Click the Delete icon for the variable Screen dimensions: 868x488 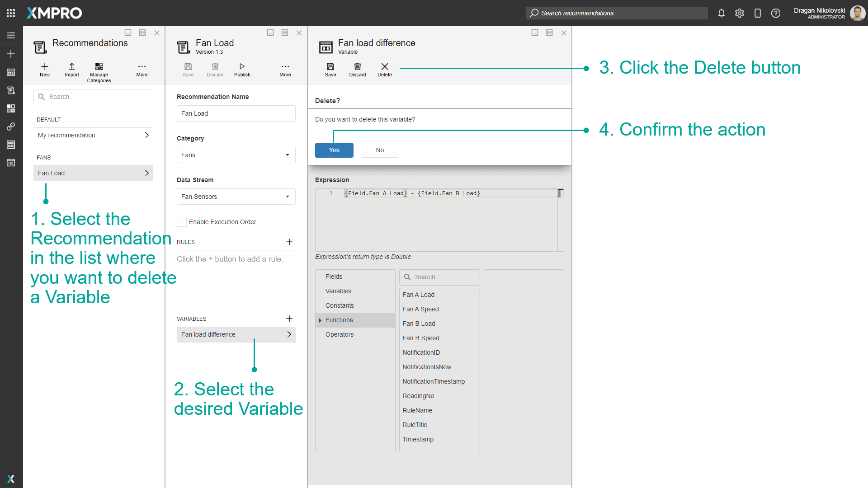(384, 70)
